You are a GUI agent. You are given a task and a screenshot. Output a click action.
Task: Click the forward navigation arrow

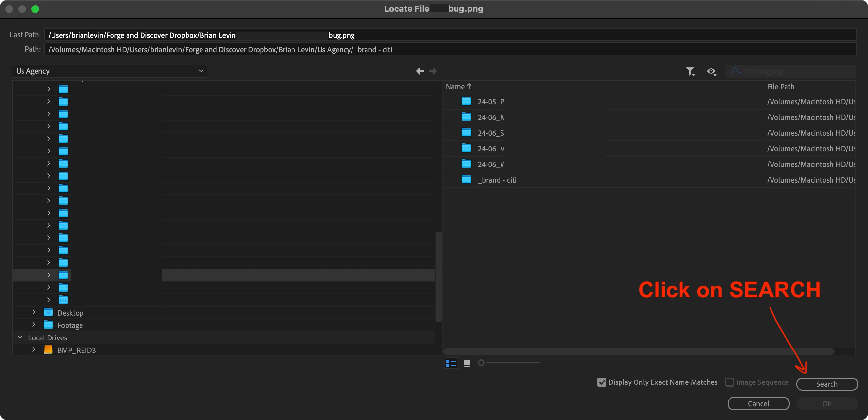point(433,71)
